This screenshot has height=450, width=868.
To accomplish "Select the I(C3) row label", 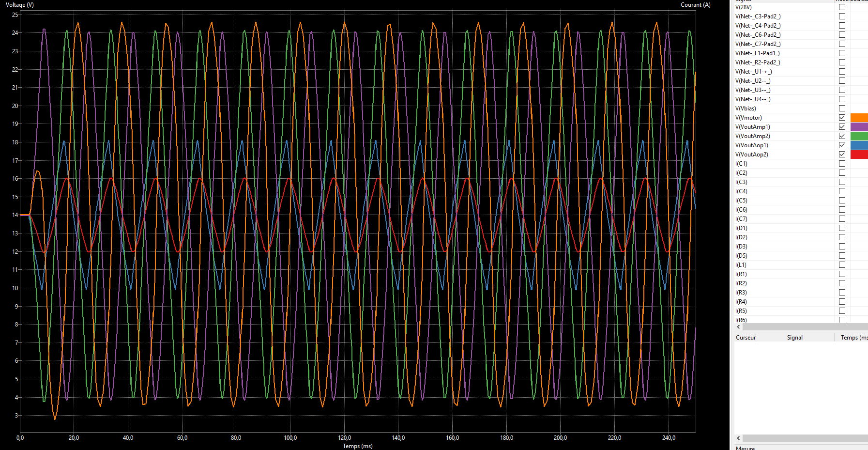I will click(x=741, y=182).
